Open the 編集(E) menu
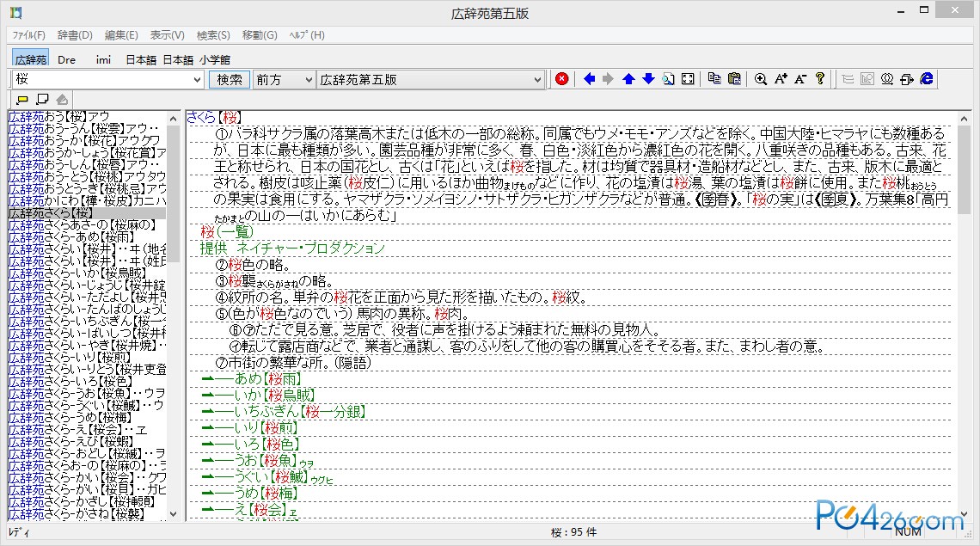Screen dimensions: 980x546 tap(121, 35)
